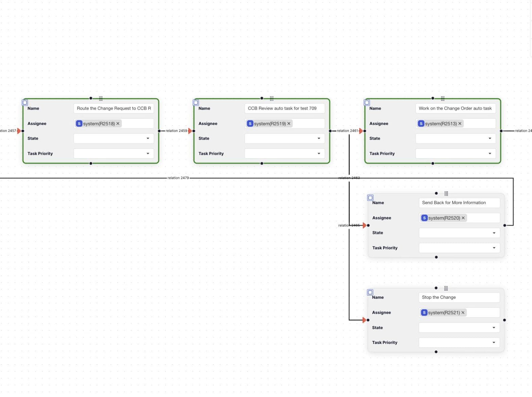The width and height of the screenshot is (532, 397).
Task: Toggle checkbox on CCB Review node
Action: point(196,103)
